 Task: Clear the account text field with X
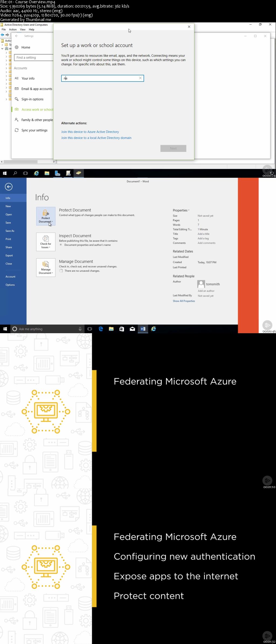(140, 78)
